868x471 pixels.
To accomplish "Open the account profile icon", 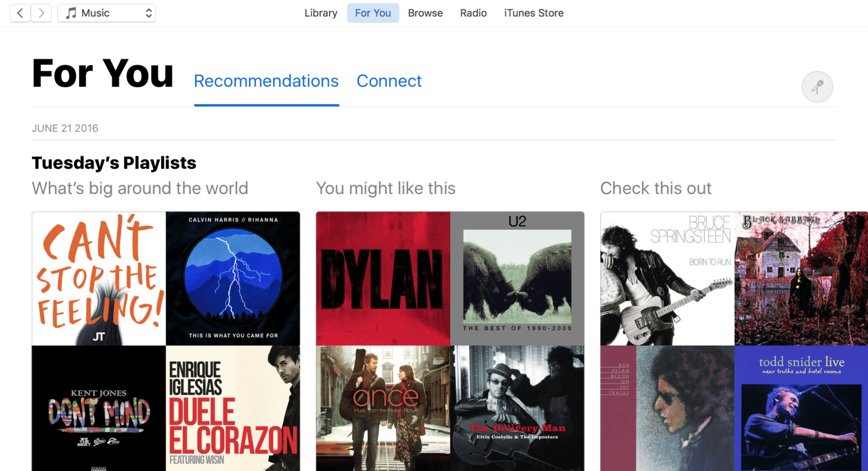I will [817, 87].
